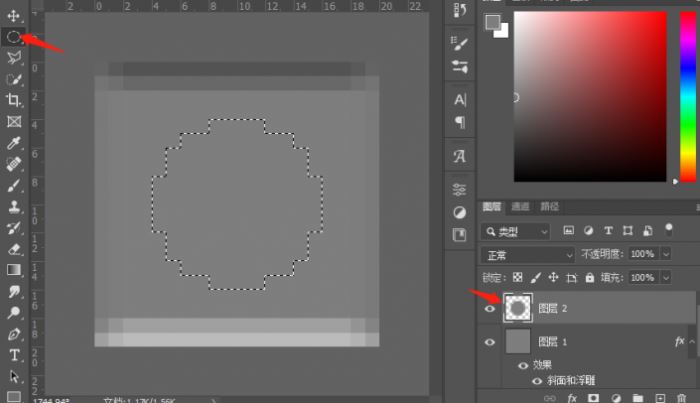Select the Polygonal Lasso tool

[14, 58]
